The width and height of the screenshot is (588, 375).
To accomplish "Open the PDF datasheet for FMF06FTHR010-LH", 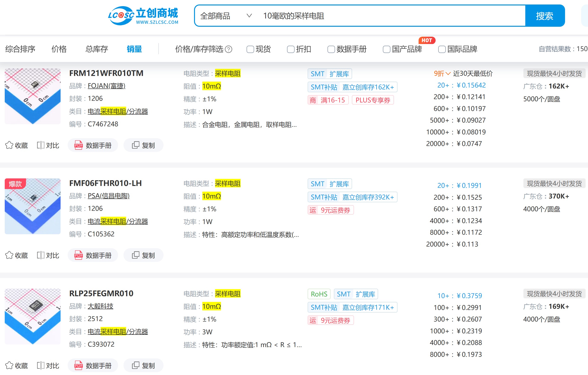I will coord(93,255).
